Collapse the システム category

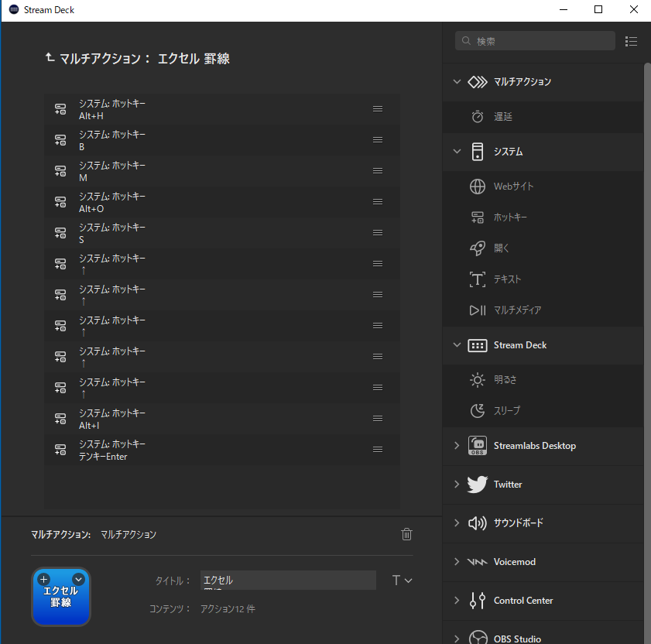457,151
